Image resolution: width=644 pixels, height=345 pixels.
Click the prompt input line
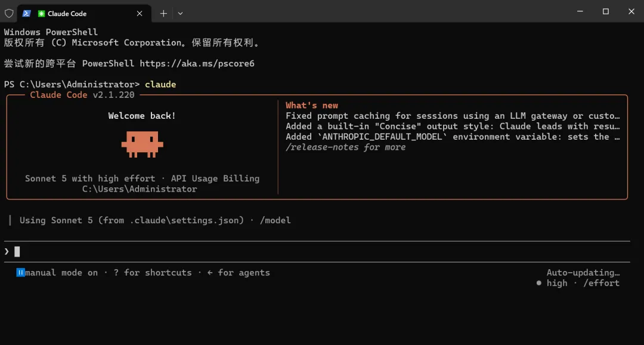[x=317, y=251]
